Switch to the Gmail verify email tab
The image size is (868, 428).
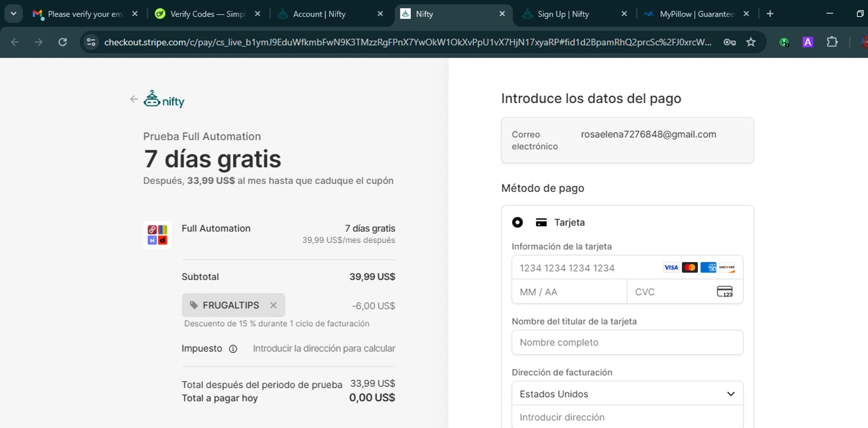point(84,14)
